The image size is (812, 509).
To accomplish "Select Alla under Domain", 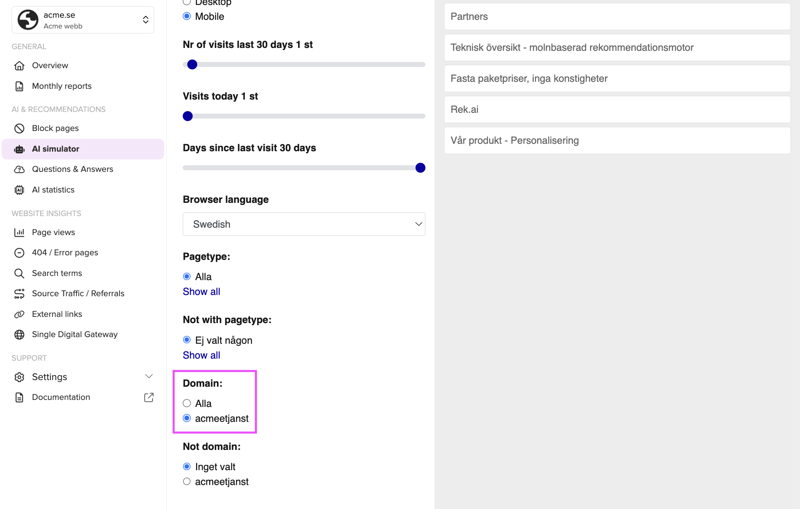I will (x=187, y=404).
